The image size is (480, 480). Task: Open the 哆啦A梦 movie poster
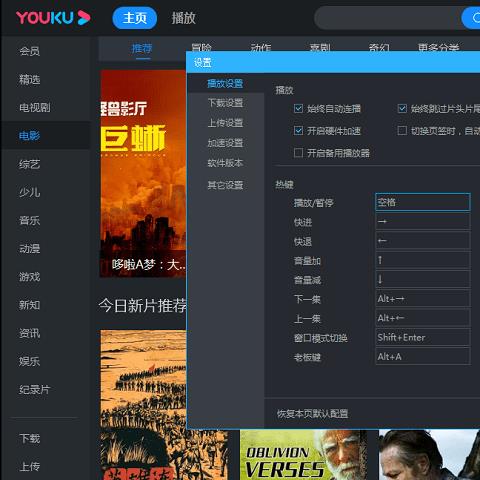tap(143, 173)
